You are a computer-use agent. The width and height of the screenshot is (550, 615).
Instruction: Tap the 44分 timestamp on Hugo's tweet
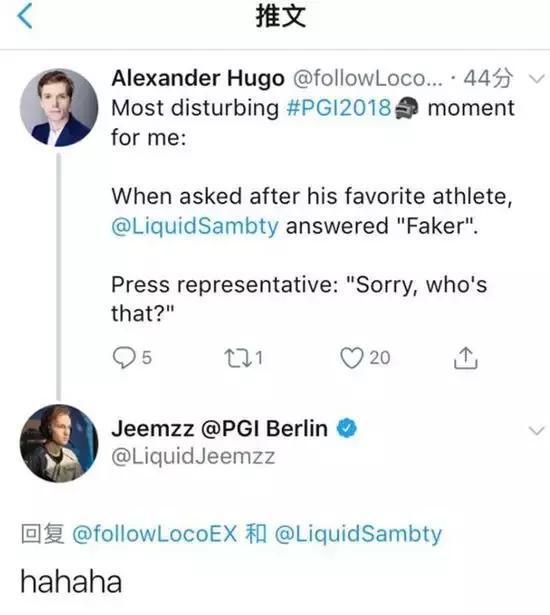click(x=488, y=78)
